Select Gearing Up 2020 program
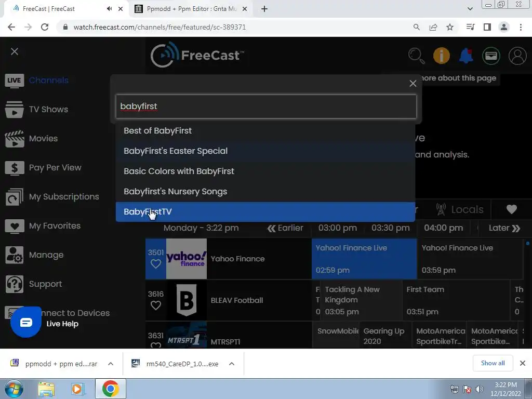The width and height of the screenshot is (532, 399). (x=385, y=336)
